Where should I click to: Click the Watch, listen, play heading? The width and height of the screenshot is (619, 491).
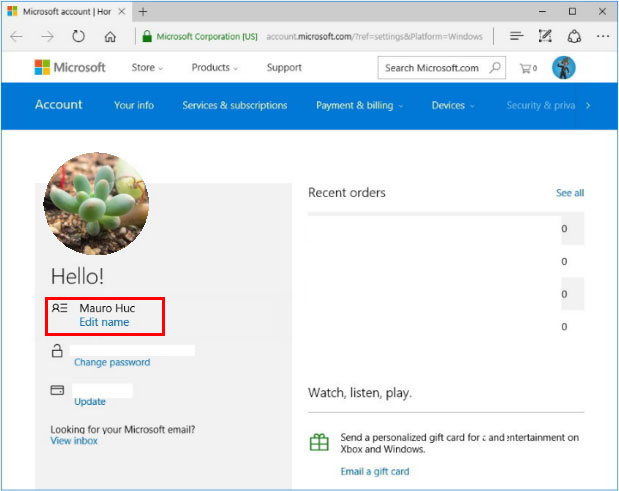click(x=360, y=393)
